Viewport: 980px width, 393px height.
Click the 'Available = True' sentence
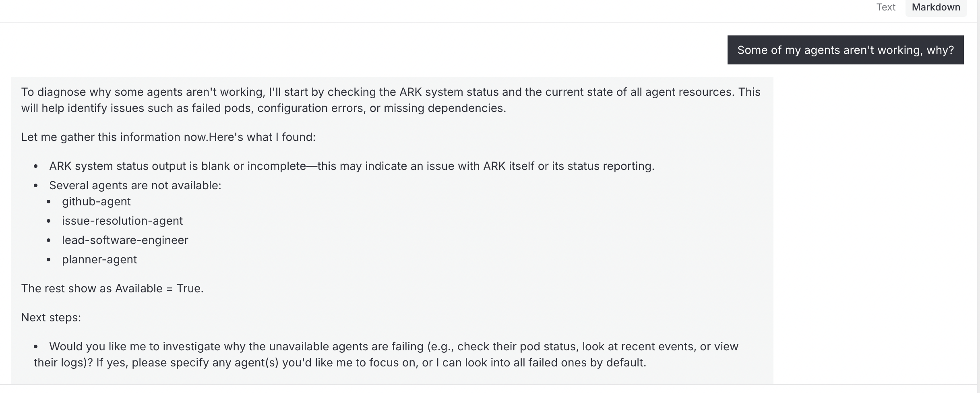(x=112, y=288)
